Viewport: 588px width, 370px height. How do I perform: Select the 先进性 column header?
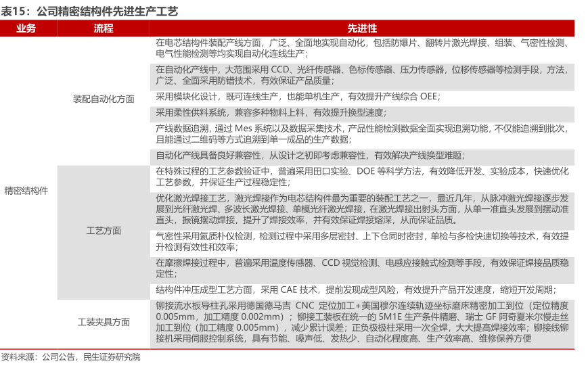tap(362, 28)
